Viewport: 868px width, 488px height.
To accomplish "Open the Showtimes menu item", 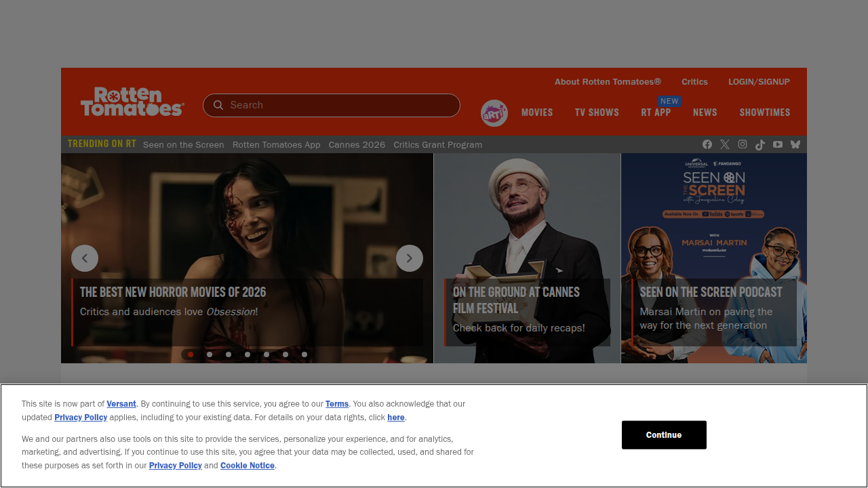I will [765, 113].
